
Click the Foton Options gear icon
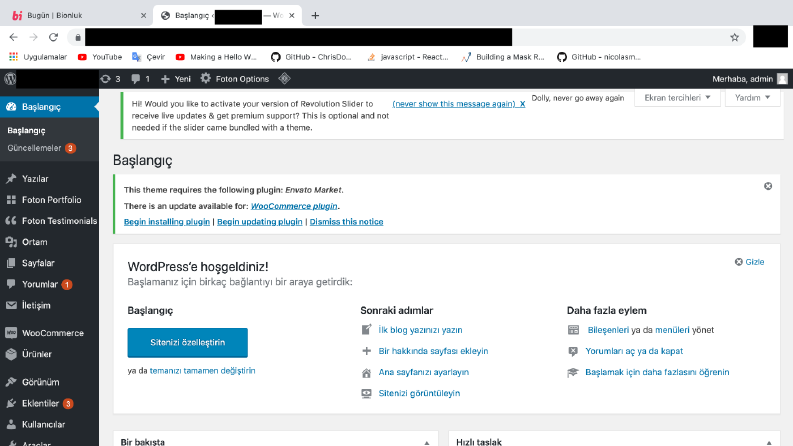205,78
